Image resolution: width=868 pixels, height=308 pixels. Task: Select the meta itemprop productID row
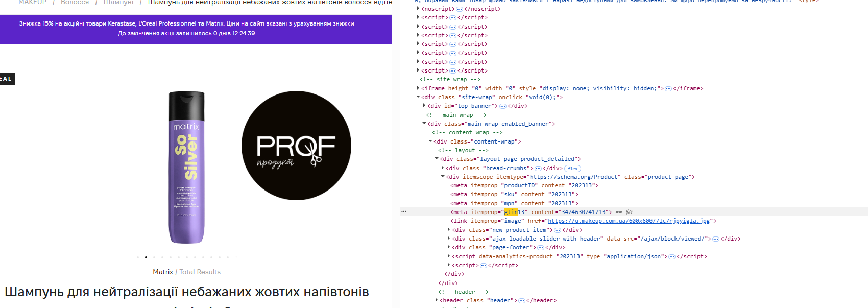pyautogui.click(x=524, y=185)
